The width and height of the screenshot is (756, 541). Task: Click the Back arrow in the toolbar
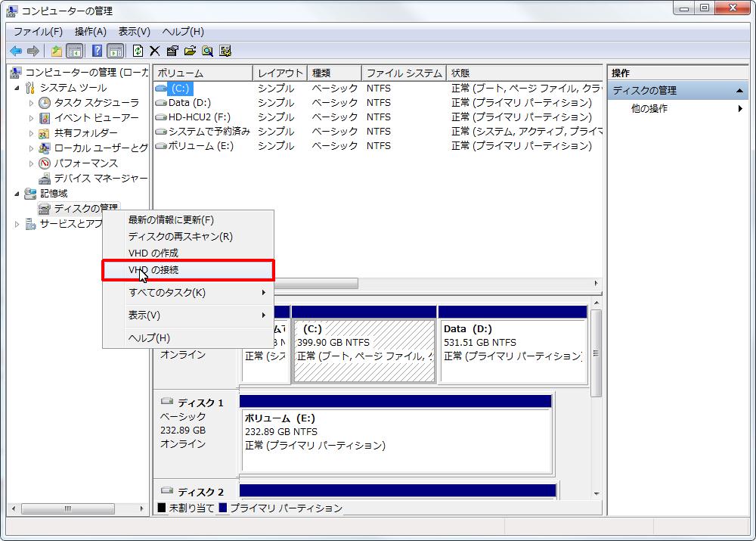point(15,51)
